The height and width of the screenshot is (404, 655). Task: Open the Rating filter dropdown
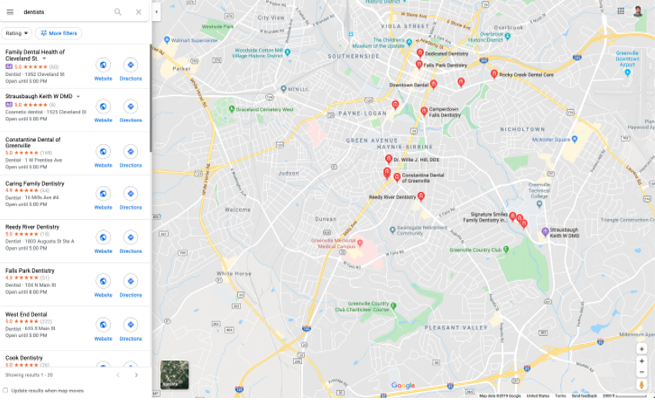[17, 33]
